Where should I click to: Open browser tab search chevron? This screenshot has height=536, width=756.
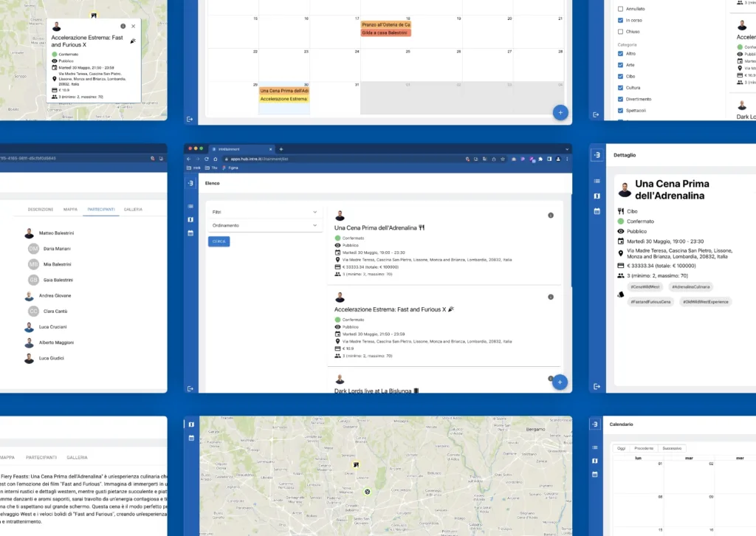pyautogui.click(x=567, y=149)
